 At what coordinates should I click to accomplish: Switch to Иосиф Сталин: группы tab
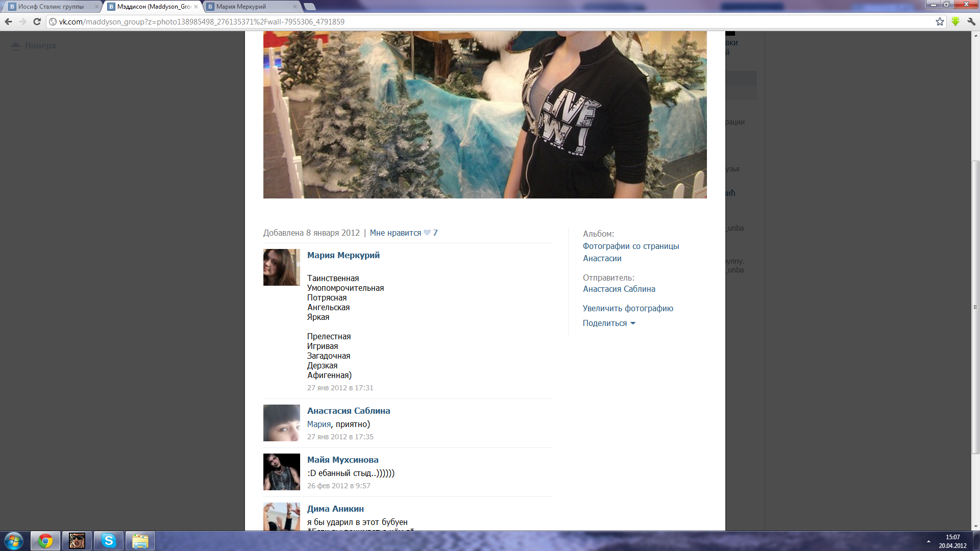(x=51, y=7)
